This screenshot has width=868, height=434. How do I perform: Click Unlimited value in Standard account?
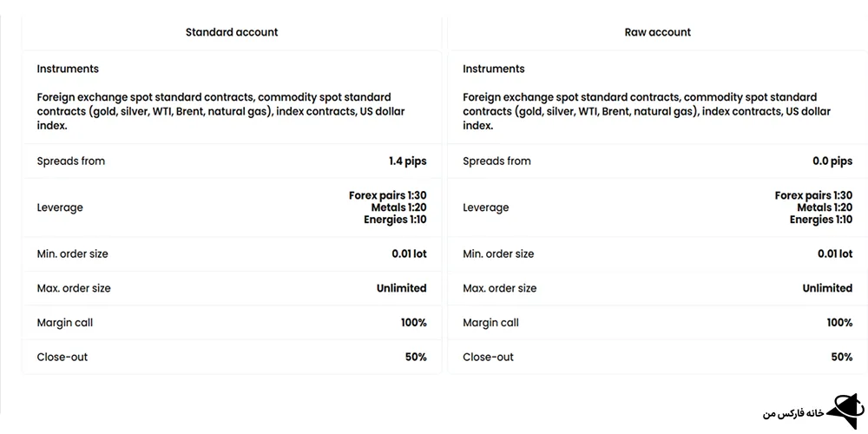402,288
